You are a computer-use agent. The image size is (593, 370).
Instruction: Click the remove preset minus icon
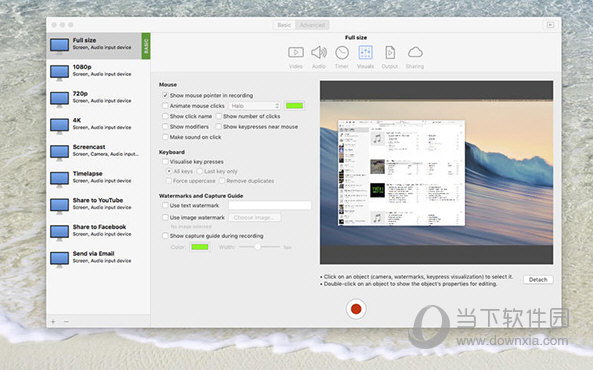point(66,322)
